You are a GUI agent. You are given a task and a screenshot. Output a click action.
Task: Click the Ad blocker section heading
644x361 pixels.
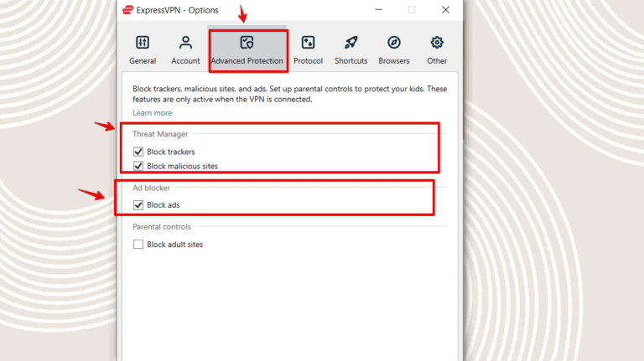pyautogui.click(x=151, y=188)
